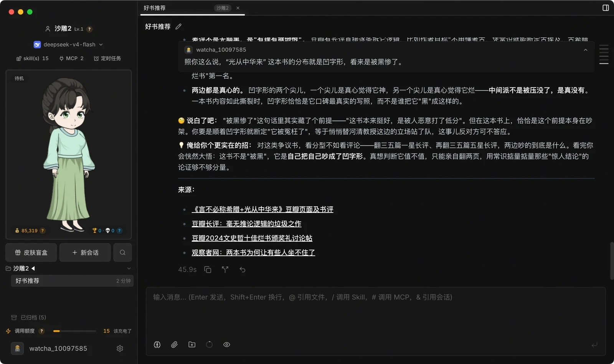Image resolution: width=614 pixels, height=364 pixels.
Task: Click the 沙雕 character avatar
Action: click(68, 155)
